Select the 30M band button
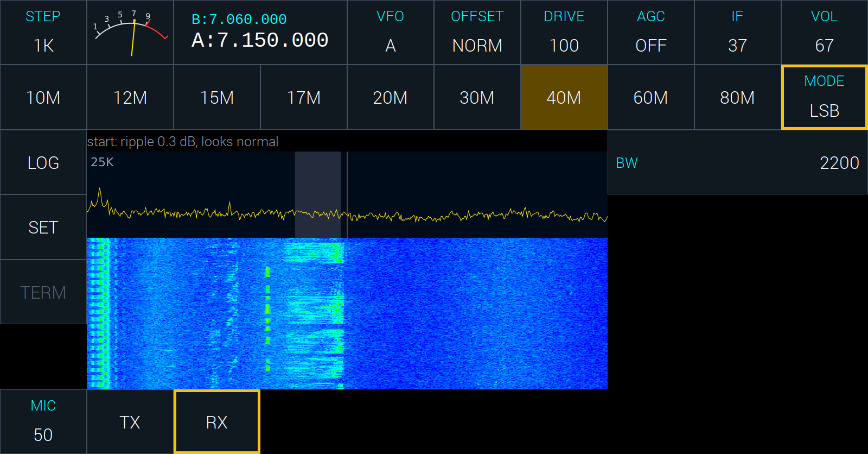Viewport: 868px width, 454px height. pos(477,97)
